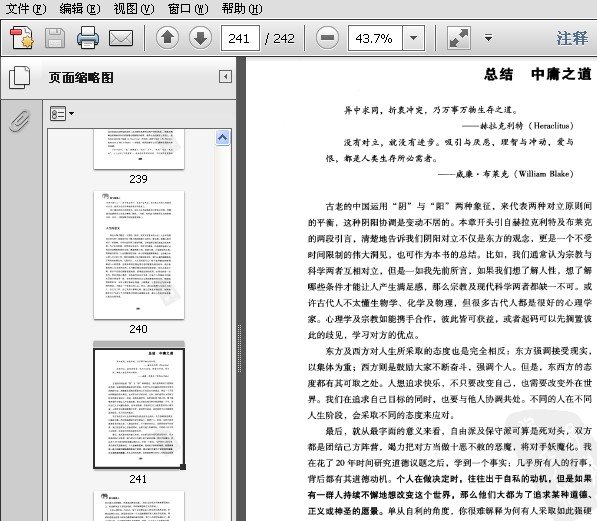Viewport: 597px width, 521px height.
Task: Open the toolbar customize dropdown arrow
Action: pyautogui.click(x=488, y=38)
